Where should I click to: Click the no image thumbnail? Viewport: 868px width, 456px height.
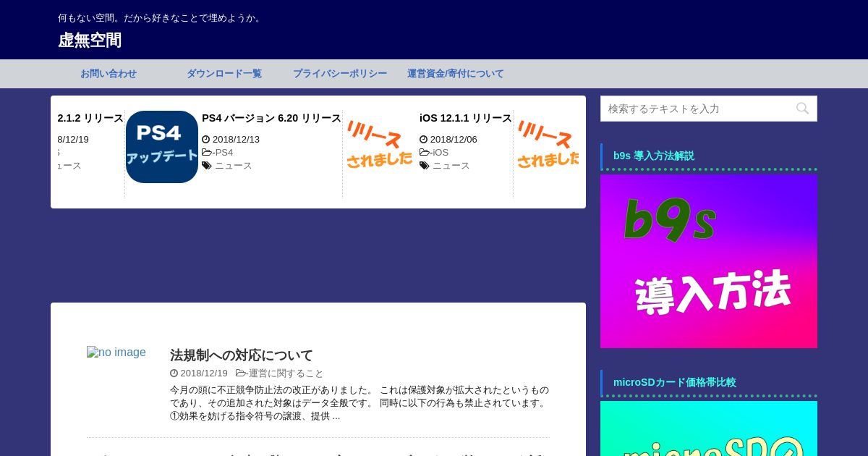(x=116, y=352)
